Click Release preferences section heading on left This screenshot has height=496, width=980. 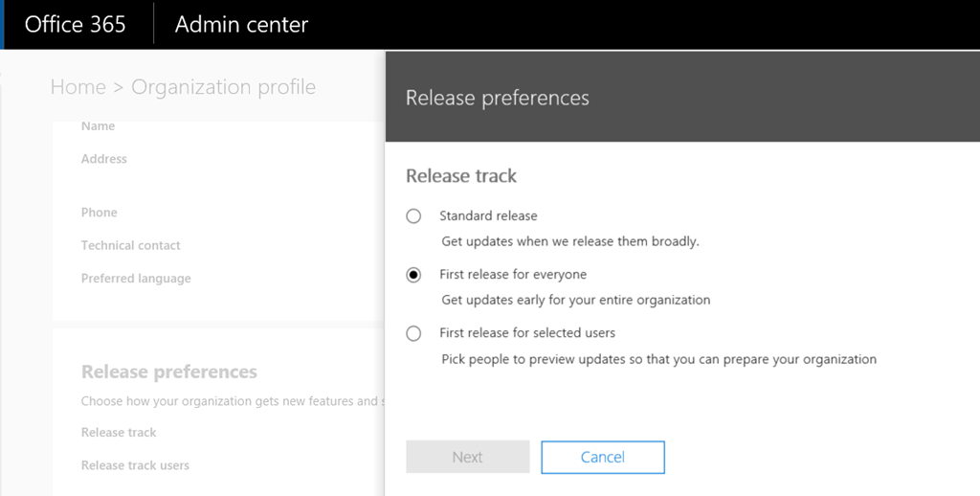(x=169, y=372)
